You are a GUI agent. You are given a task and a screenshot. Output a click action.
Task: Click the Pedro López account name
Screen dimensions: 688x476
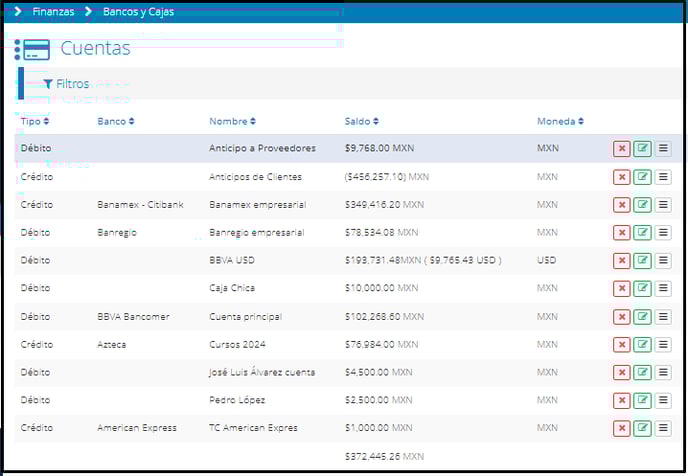[237, 400]
